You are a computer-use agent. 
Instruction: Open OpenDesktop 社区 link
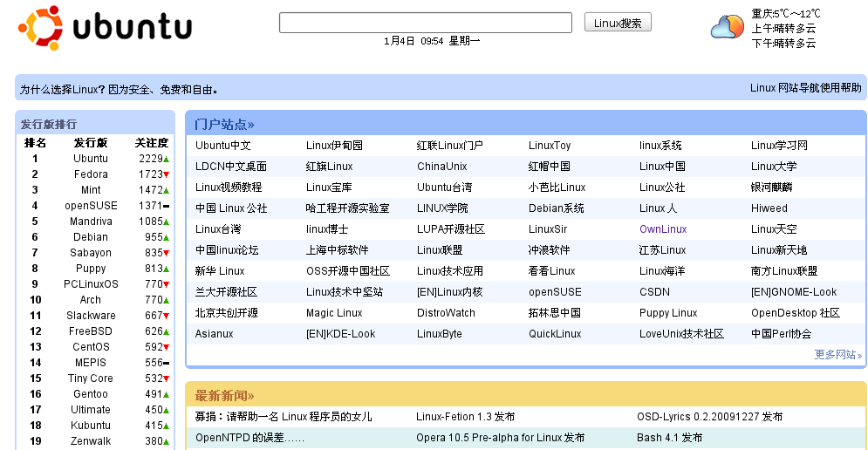tap(796, 313)
